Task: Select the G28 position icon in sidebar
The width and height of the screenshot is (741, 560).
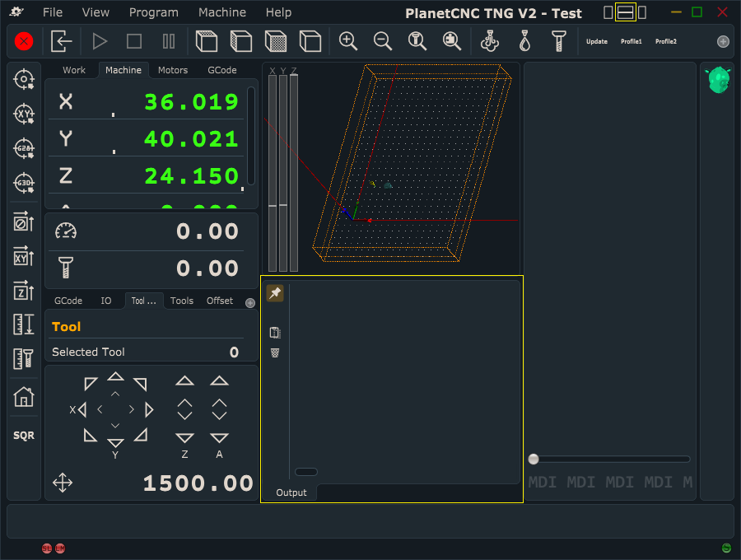Action: click(x=24, y=148)
